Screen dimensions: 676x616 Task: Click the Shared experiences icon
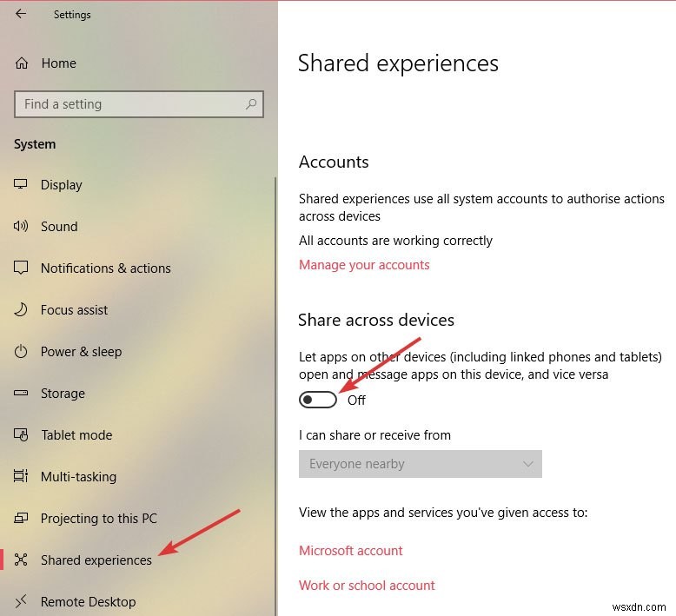(x=21, y=560)
